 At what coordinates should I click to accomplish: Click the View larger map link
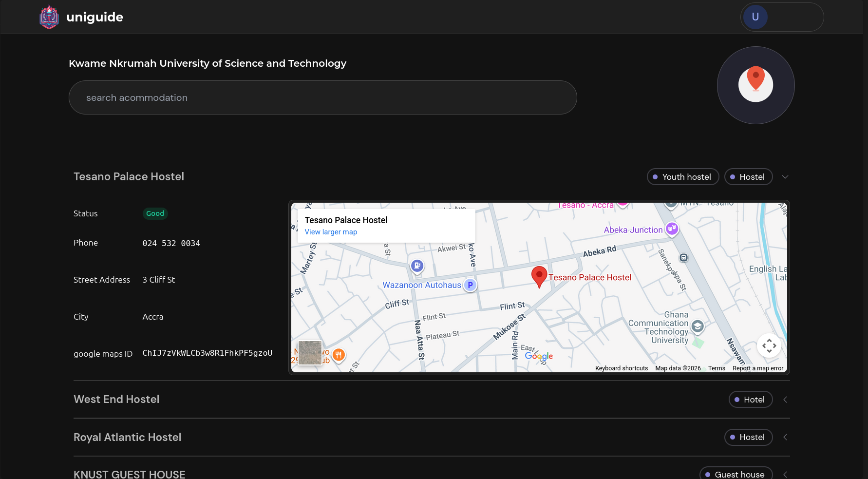331,232
